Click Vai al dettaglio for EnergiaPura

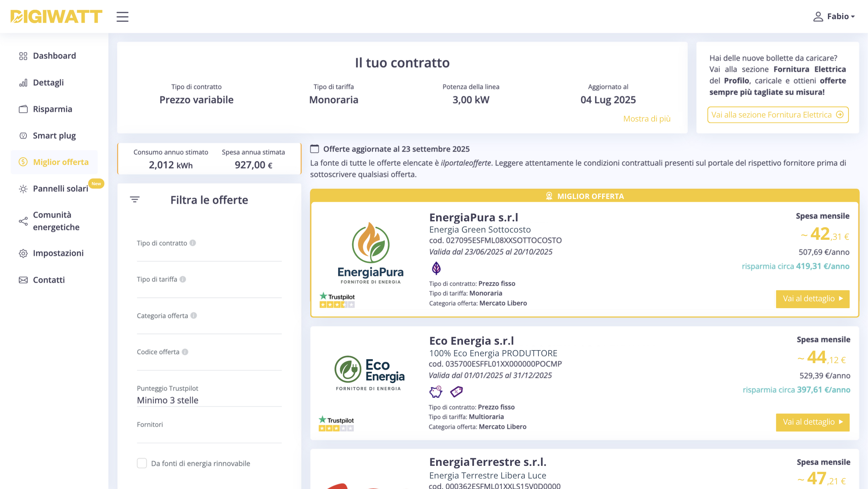click(812, 299)
